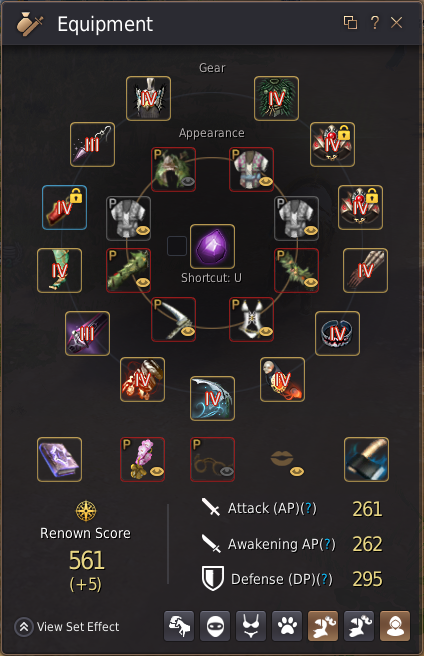424x656 pixels.
Task: Select the purple crystal slot in the center
Action: tap(212, 246)
